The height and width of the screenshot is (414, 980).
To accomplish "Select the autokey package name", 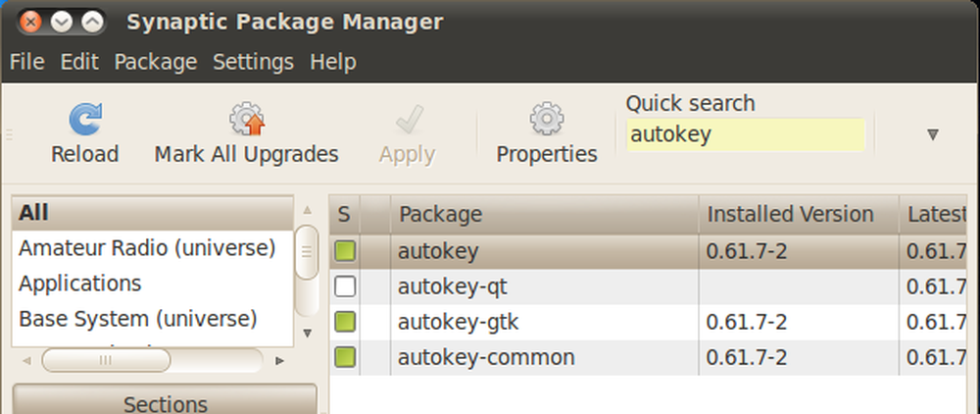I will click(x=438, y=251).
